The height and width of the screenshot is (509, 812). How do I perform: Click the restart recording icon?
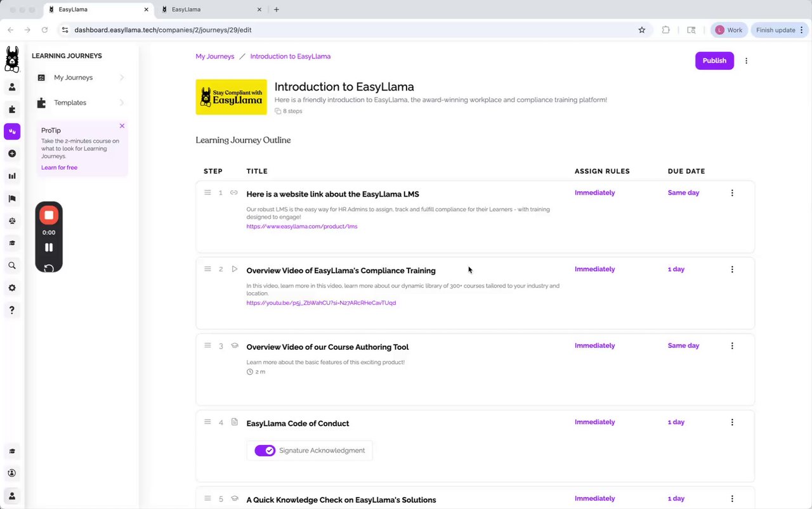49,268
